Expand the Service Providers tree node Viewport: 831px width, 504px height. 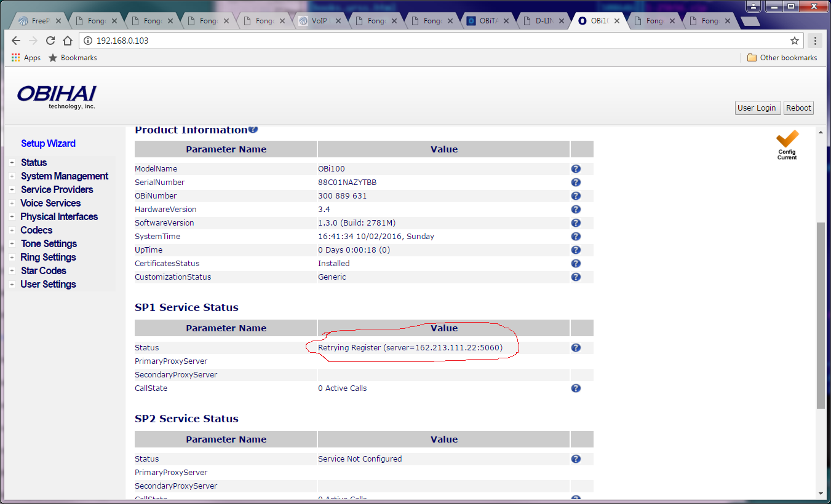pyautogui.click(x=12, y=190)
